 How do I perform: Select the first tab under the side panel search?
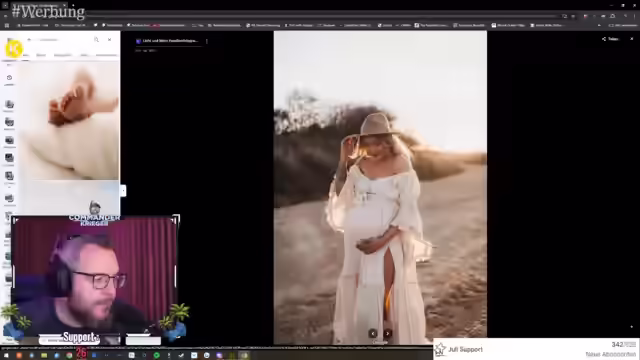click(x=25, y=55)
